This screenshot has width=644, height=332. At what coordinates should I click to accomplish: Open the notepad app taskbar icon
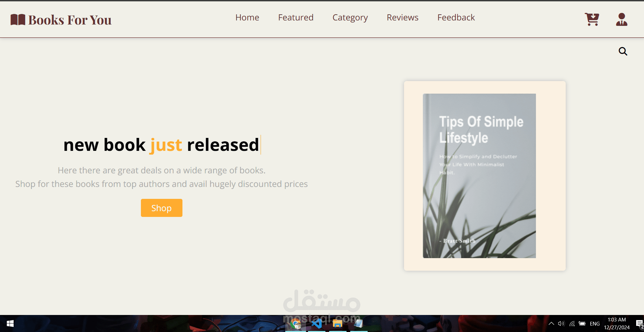point(358,323)
